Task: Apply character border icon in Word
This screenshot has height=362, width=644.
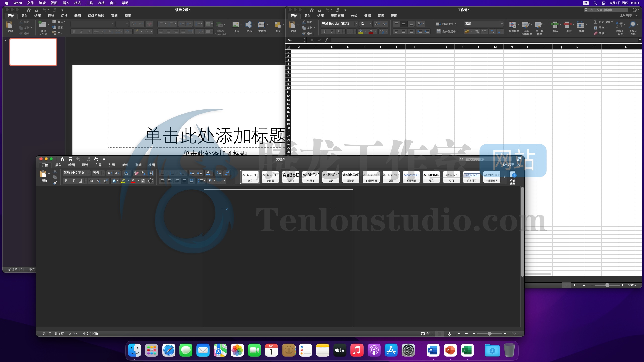Action: pyautogui.click(x=151, y=173)
